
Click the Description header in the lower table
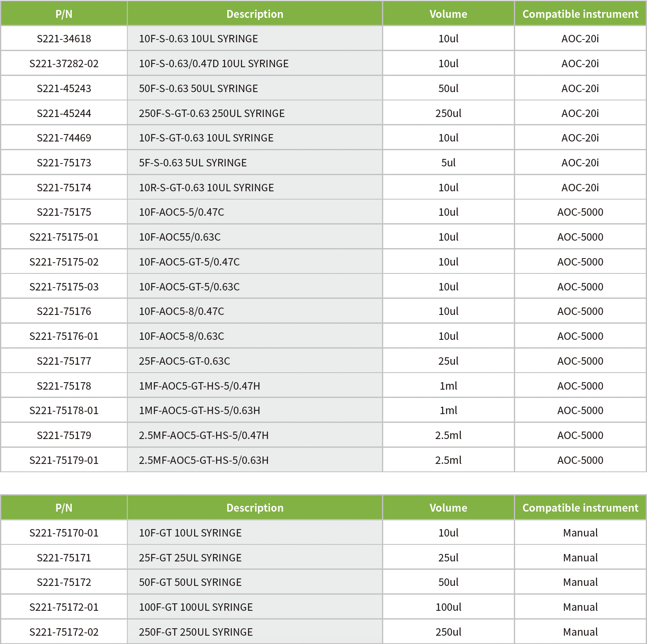click(x=255, y=508)
